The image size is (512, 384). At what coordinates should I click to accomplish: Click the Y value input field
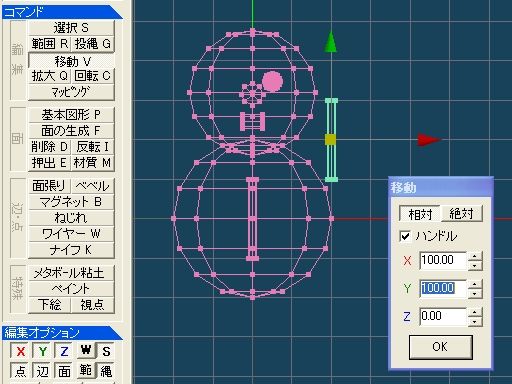pyautogui.click(x=443, y=288)
